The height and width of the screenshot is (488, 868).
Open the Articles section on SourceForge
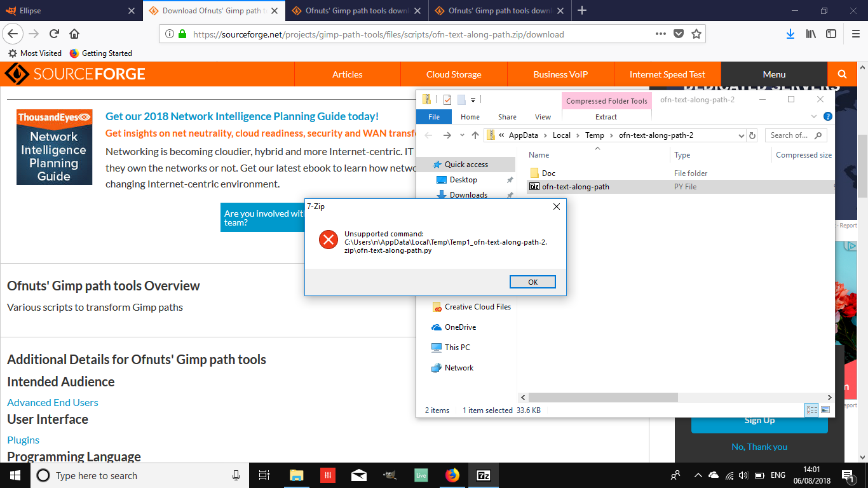(x=347, y=74)
